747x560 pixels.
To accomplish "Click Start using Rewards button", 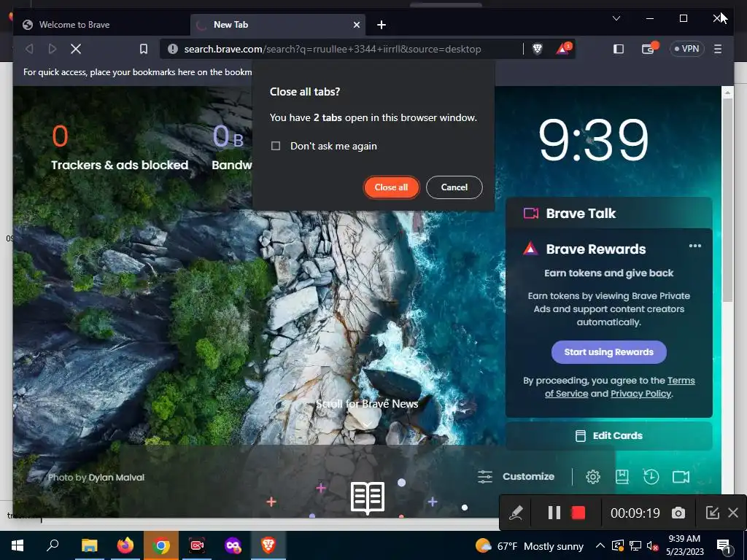I will point(609,352).
